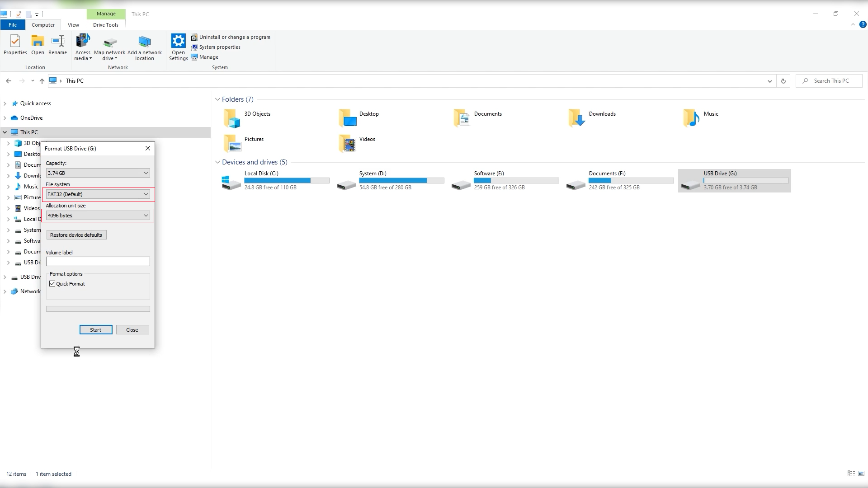Collapse This PC tree node

[x=5, y=132]
